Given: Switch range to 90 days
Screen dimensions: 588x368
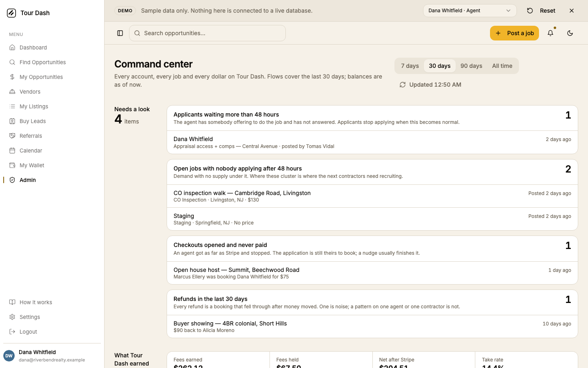Looking at the screenshot, I should coord(471,66).
